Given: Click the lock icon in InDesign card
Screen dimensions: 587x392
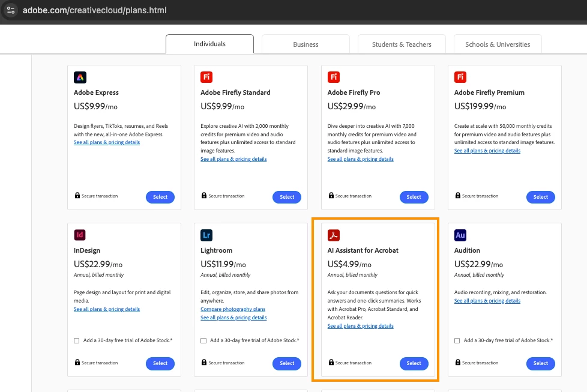Looking at the screenshot, I should click(77, 363).
